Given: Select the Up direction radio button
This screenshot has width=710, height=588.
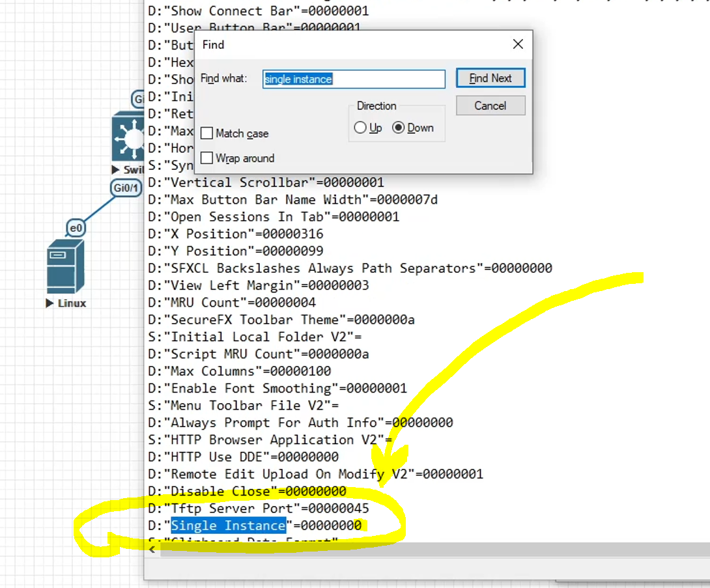Looking at the screenshot, I should point(361,128).
